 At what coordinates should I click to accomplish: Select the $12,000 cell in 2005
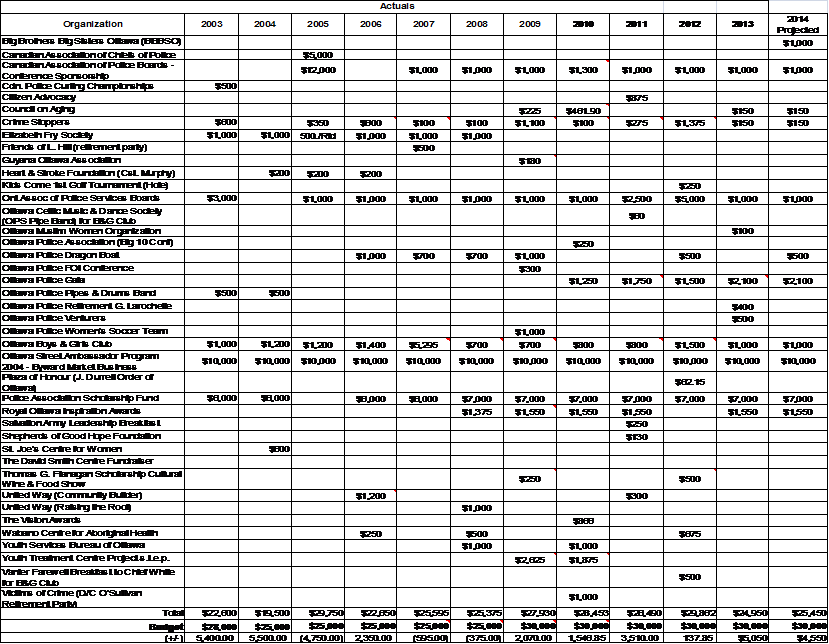point(318,70)
